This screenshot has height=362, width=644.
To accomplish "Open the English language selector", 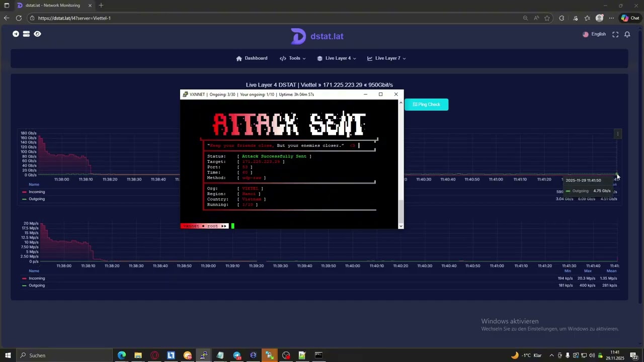I will click(594, 34).
